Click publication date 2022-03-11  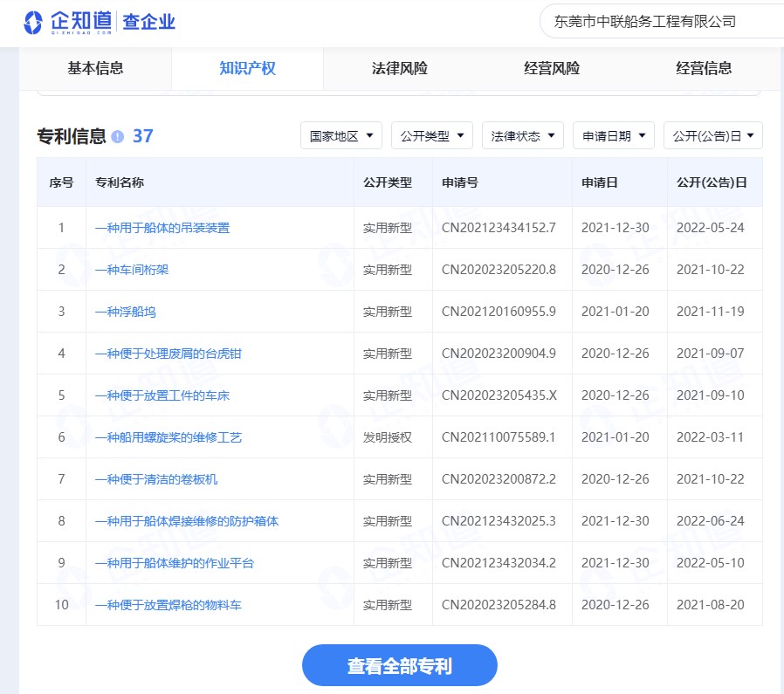[711, 437]
